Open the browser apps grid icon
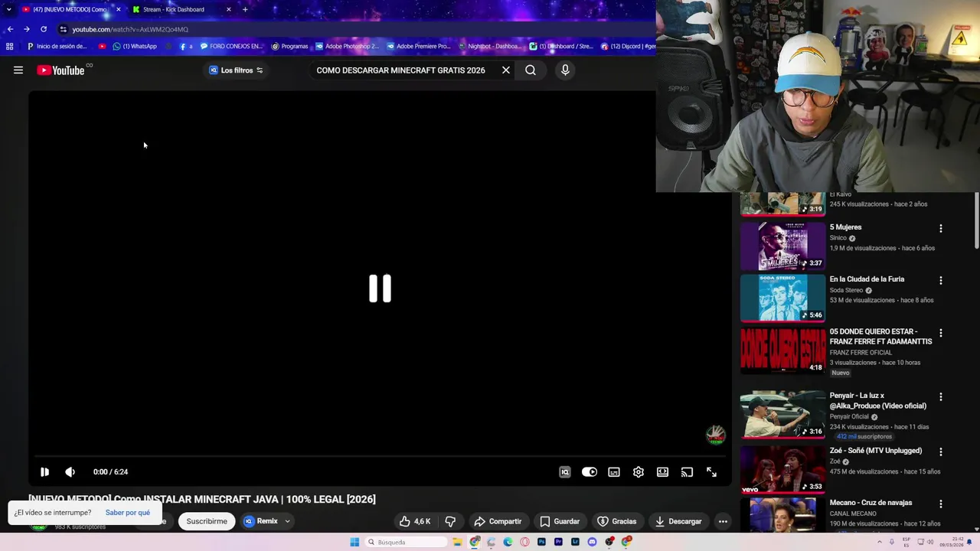This screenshot has width=980, height=551. pos(9,46)
